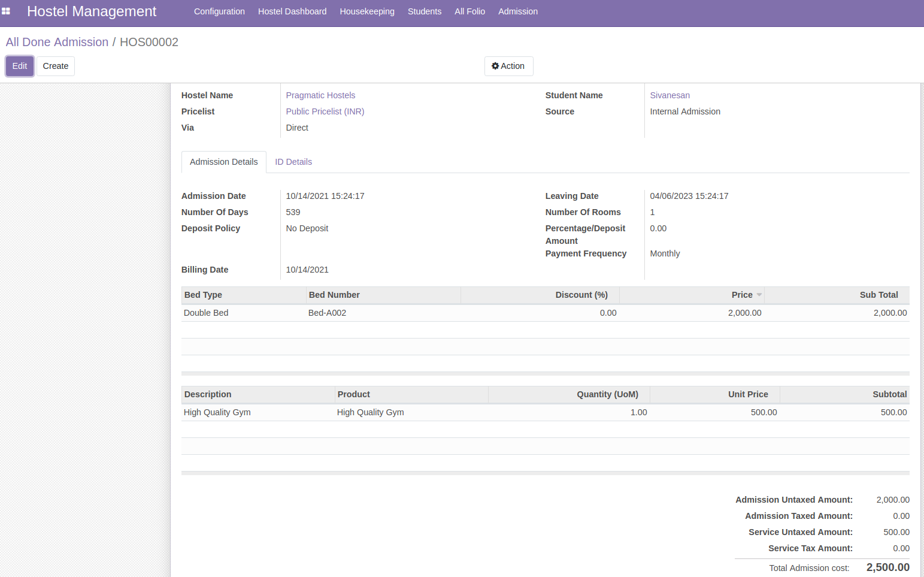Select the Double Bed cell
This screenshot has width=924, height=577.
click(x=244, y=313)
